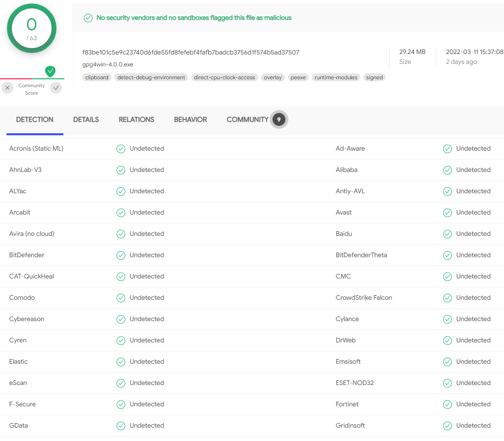Open the DETECTION tab

pyautogui.click(x=35, y=119)
